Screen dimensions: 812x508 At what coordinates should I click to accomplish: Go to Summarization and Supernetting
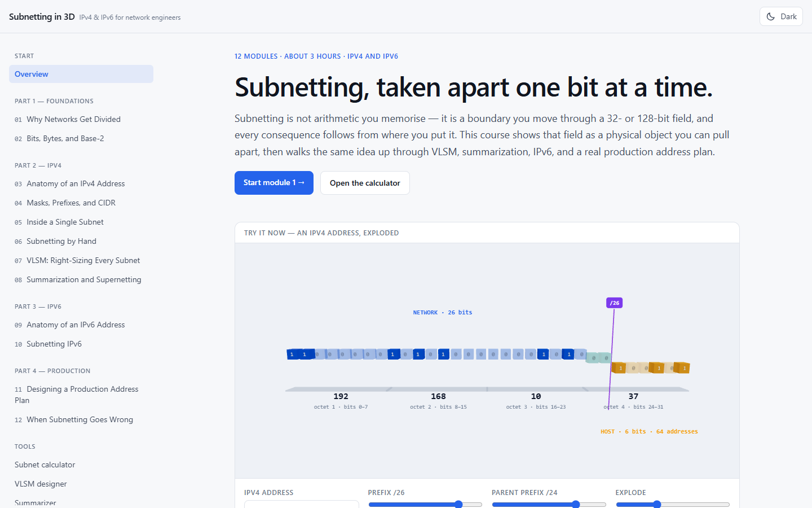pos(81,279)
